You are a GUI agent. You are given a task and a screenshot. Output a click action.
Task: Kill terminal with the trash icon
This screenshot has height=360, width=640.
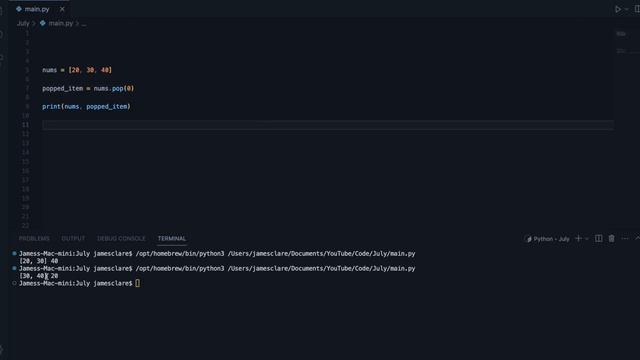coord(611,238)
